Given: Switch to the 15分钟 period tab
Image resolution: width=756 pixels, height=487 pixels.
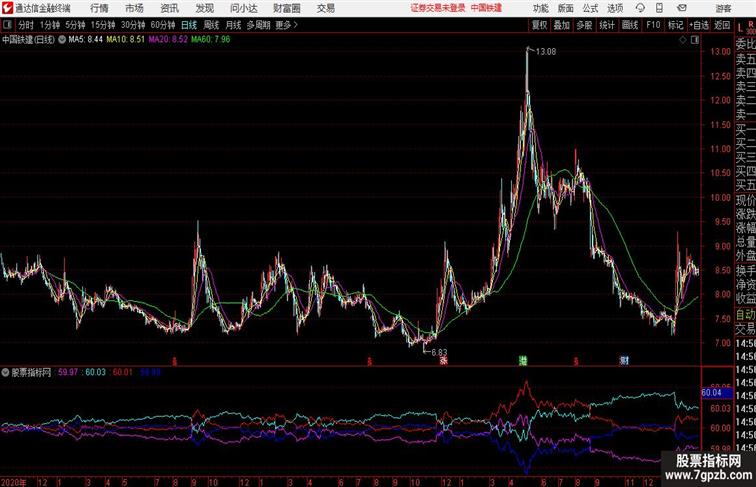Looking at the screenshot, I should (x=103, y=25).
